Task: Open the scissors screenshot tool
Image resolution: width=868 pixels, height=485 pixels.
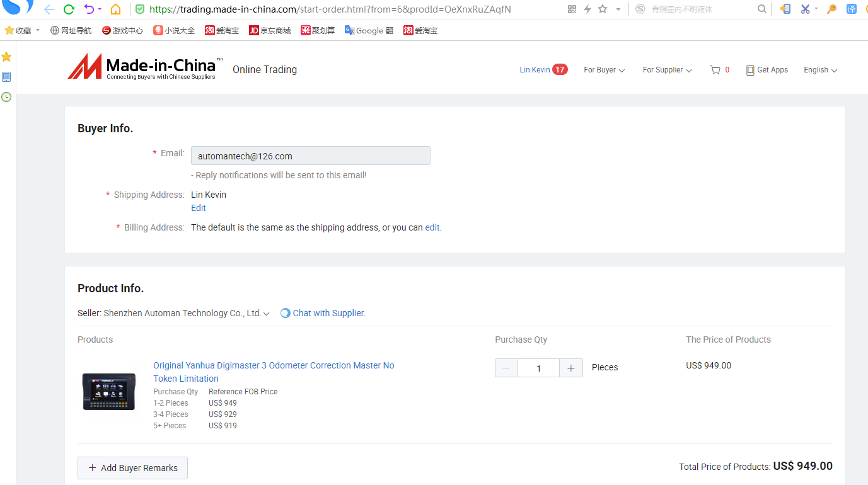Action: 805,9
